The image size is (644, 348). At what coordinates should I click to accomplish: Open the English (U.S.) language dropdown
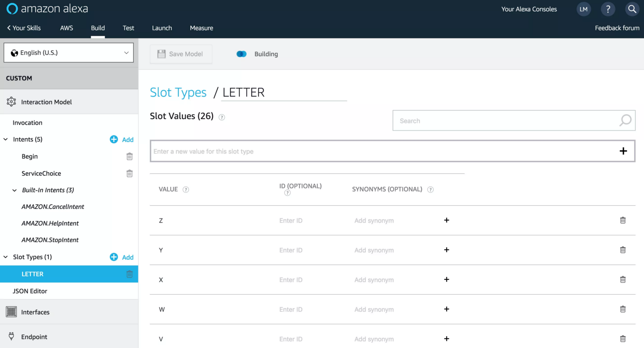click(69, 53)
